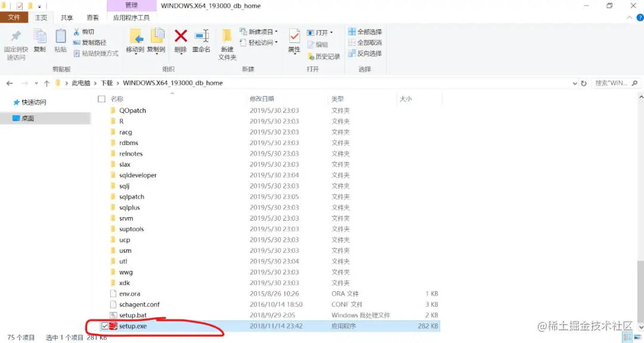Viewport: 644px width, 343px height.
Task: Open Easy access (轻松访问) dropdown
Action: pyautogui.click(x=259, y=42)
